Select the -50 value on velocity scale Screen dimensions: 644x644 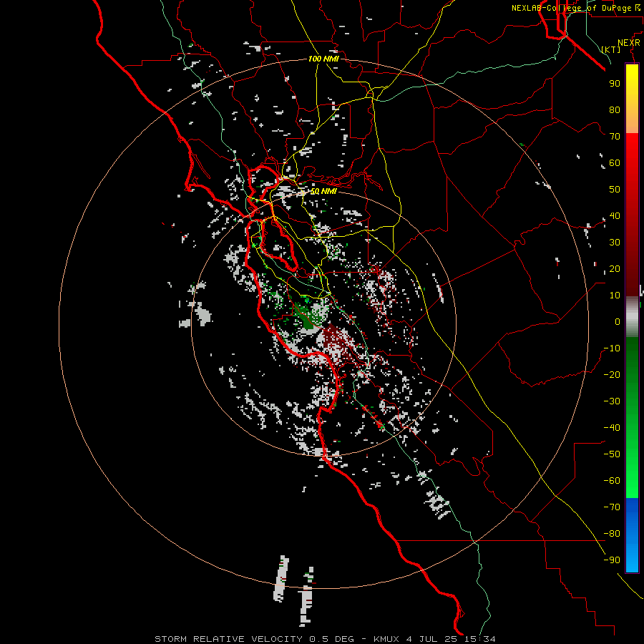click(x=612, y=454)
